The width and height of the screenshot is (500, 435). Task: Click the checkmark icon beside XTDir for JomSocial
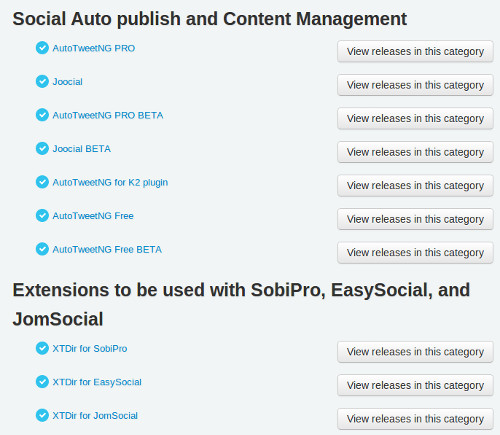point(42,415)
